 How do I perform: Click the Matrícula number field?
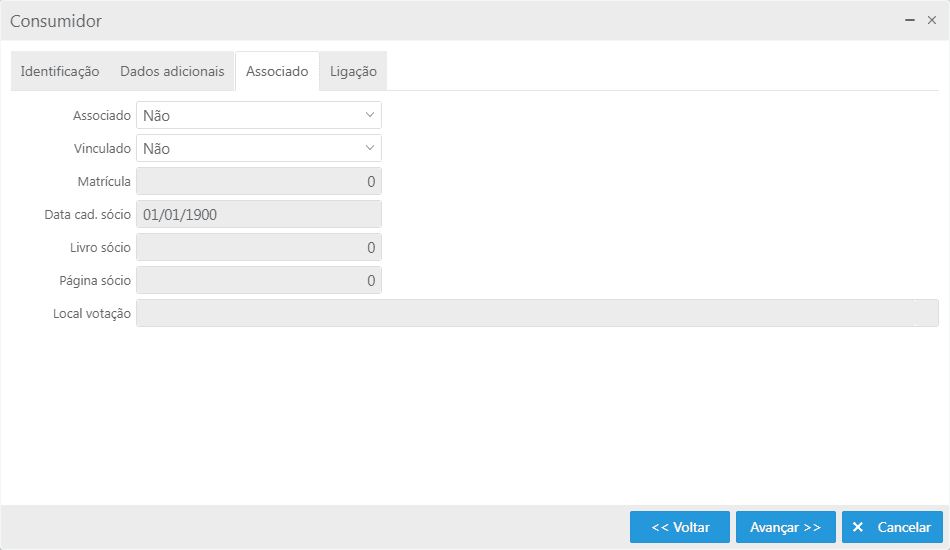pyautogui.click(x=259, y=181)
